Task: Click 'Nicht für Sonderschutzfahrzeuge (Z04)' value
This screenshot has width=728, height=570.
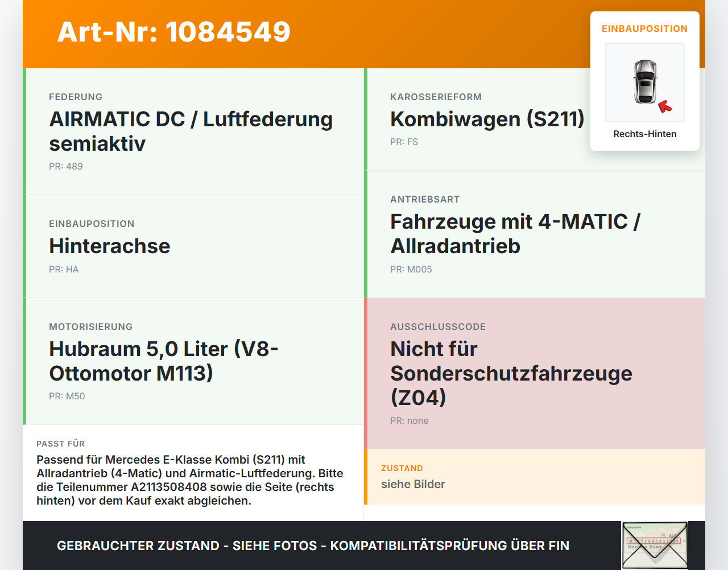Action: tap(511, 373)
